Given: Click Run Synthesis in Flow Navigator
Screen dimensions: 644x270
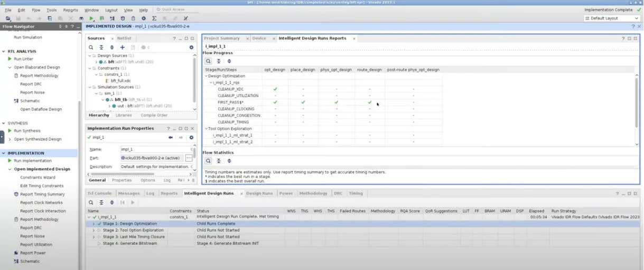Looking at the screenshot, I should click(27, 131).
